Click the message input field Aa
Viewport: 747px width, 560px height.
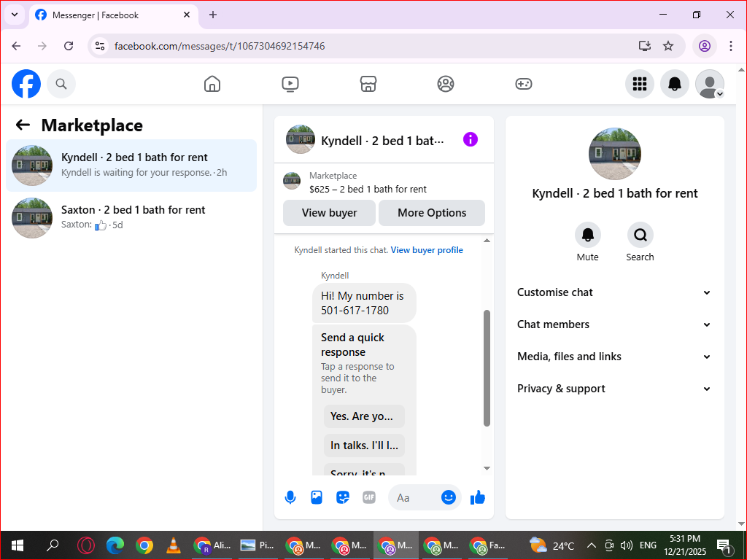coord(414,497)
